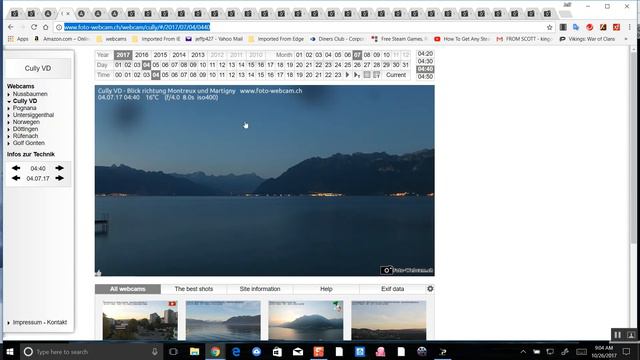Go to next day arrow beside 04.07.17
The image size is (640, 360).
60,178
